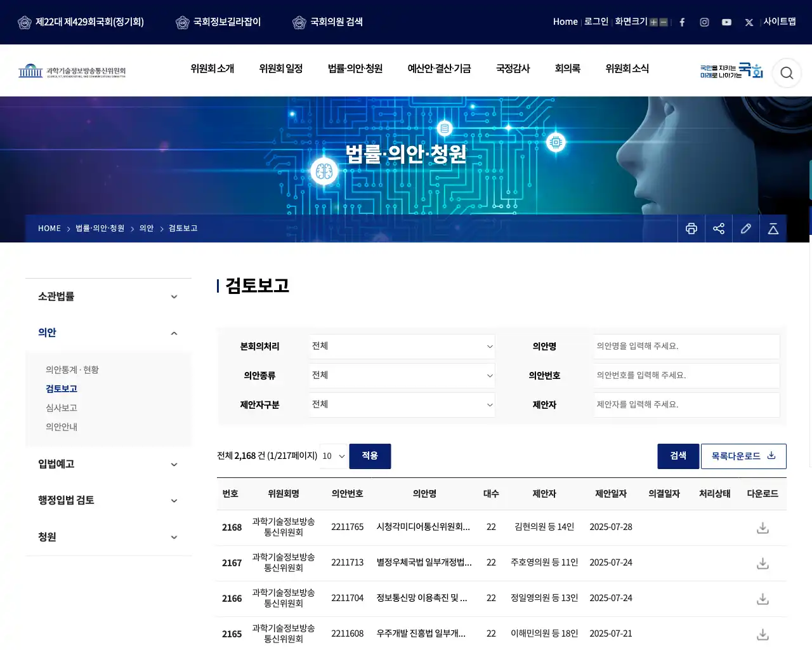Screen dimensions: 812x650
Task: Click proposer 김현의원 등 14인
Action: (x=544, y=527)
